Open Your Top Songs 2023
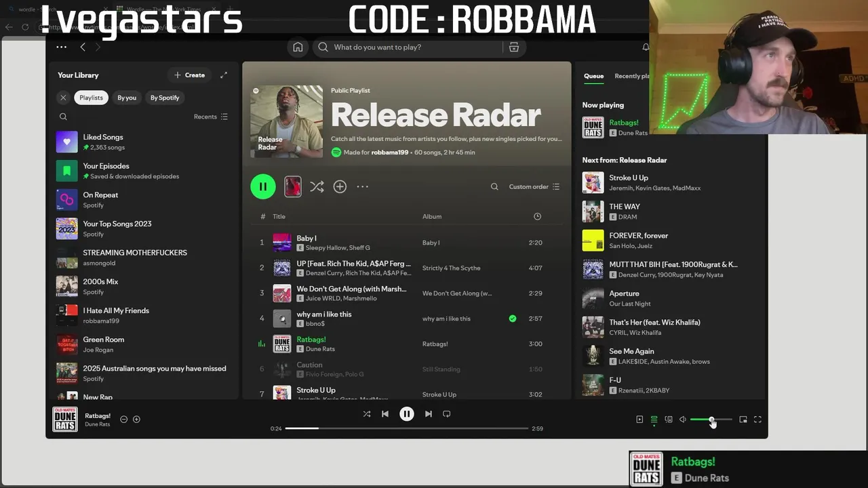The height and width of the screenshot is (488, 868). (x=142, y=228)
